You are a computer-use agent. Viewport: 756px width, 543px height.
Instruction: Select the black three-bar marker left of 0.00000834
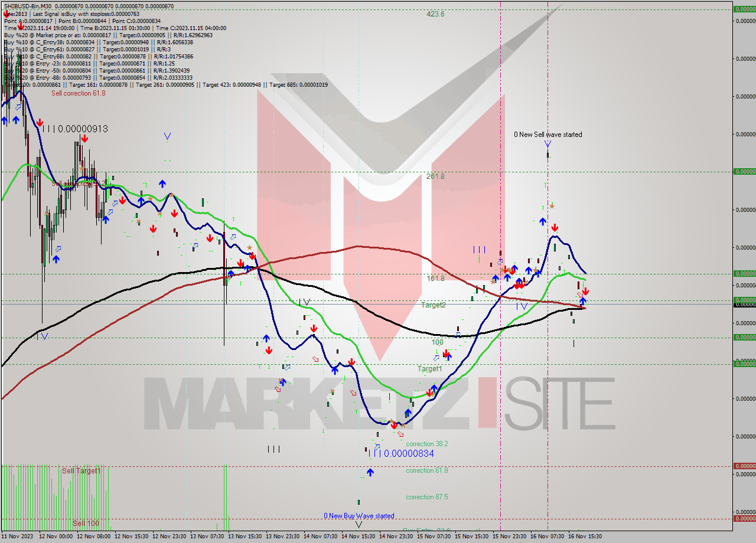click(273, 449)
